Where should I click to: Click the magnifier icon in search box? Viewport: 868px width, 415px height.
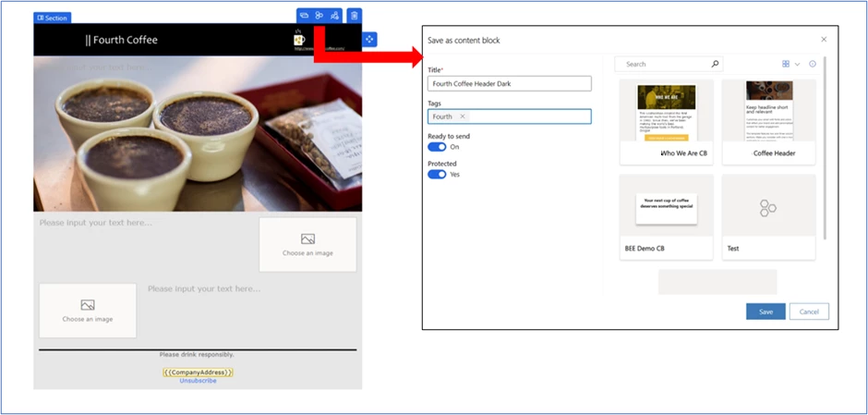[x=715, y=65]
